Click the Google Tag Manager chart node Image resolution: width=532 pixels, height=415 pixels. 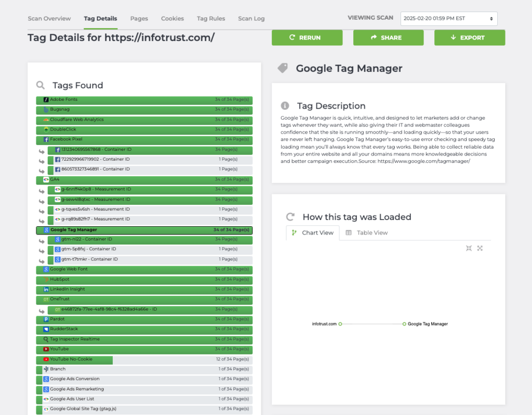coord(404,324)
